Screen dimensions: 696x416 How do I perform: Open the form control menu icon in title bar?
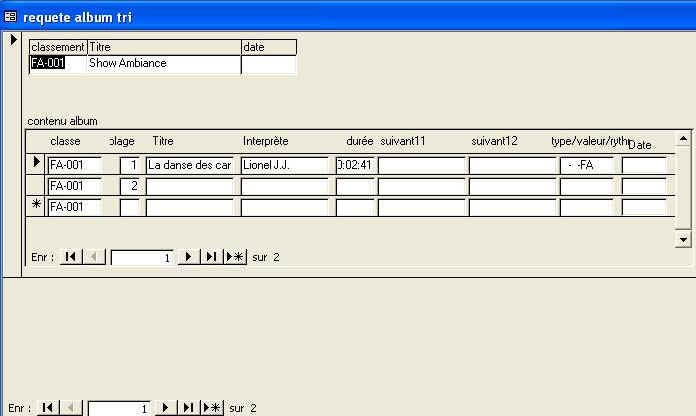(x=11, y=17)
